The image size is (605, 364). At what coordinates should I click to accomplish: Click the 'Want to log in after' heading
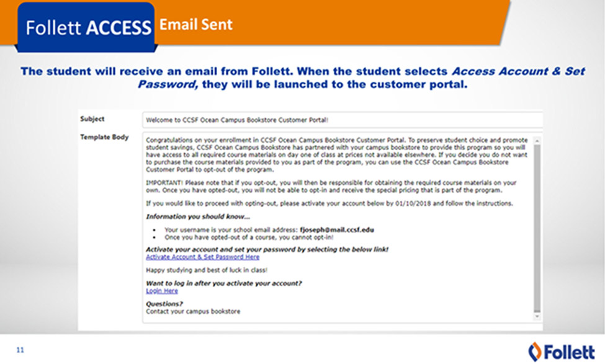pyautogui.click(x=224, y=283)
